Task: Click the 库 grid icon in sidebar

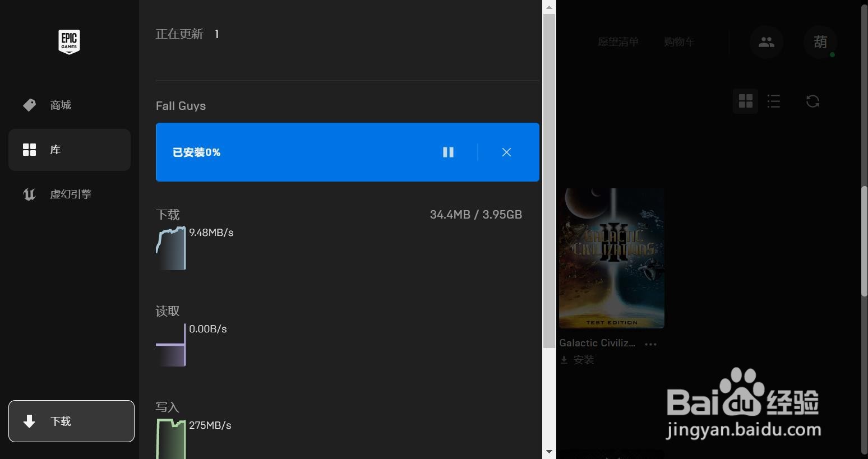Action: pos(29,150)
